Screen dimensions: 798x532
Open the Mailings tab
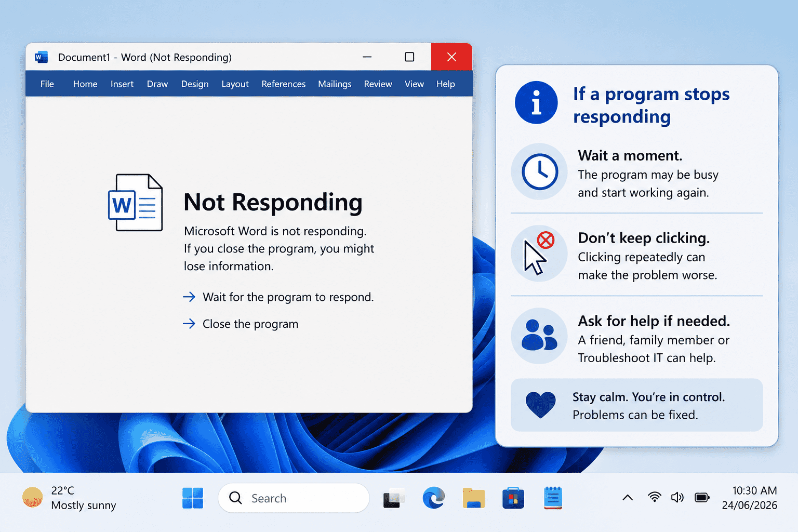[x=335, y=84]
